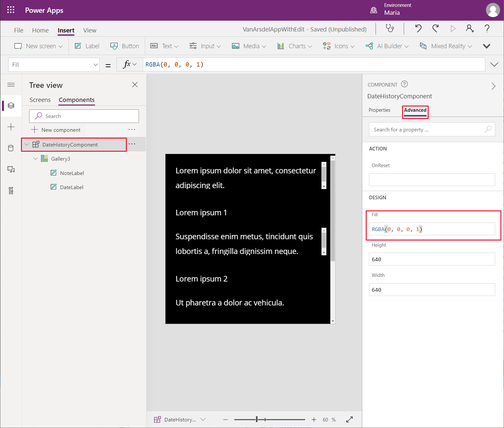Preview the app with the play icon
The height and width of the screenshot is (428, 504).
pos(453,29)
